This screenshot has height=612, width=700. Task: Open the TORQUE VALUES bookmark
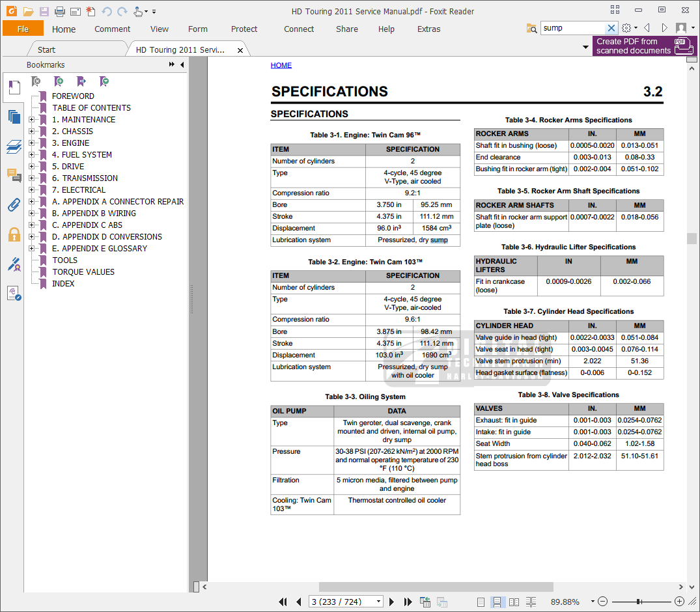[83, 272]
